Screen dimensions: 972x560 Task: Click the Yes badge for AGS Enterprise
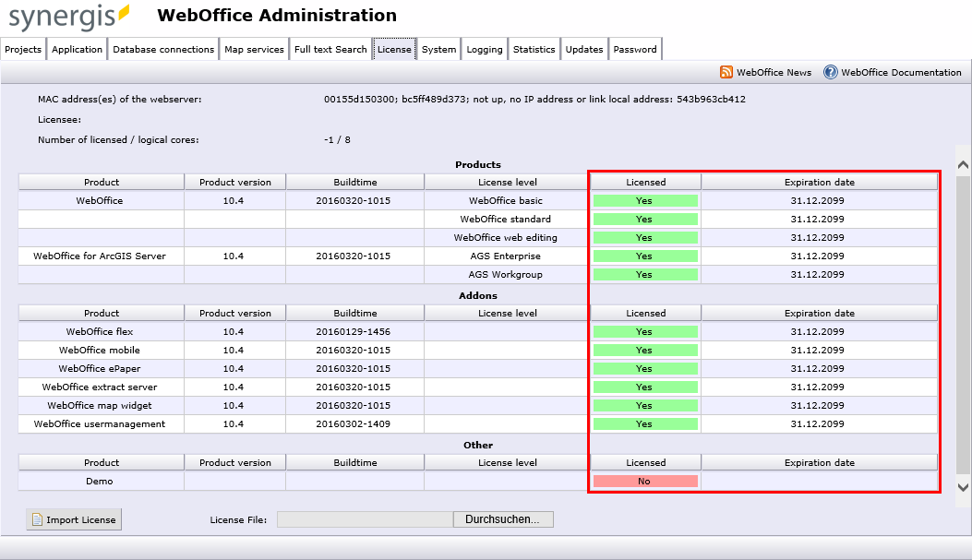(x=645, y=256)
